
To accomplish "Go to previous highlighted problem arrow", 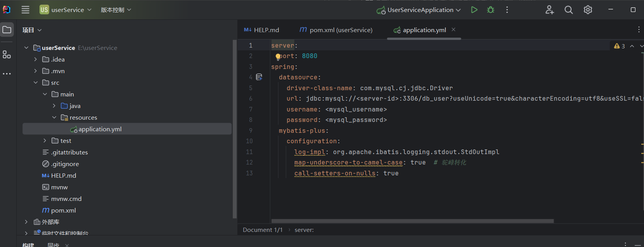I will [x=632, y=46].
